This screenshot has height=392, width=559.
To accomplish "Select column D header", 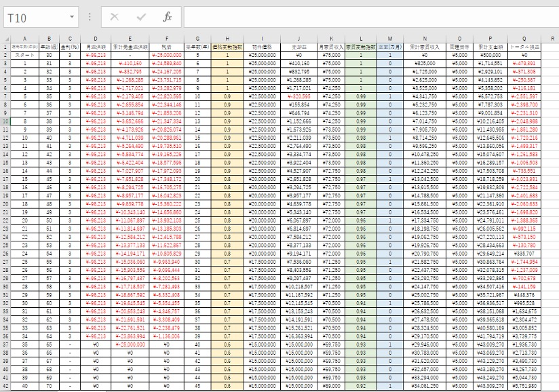I will click(x=96, y=39).
